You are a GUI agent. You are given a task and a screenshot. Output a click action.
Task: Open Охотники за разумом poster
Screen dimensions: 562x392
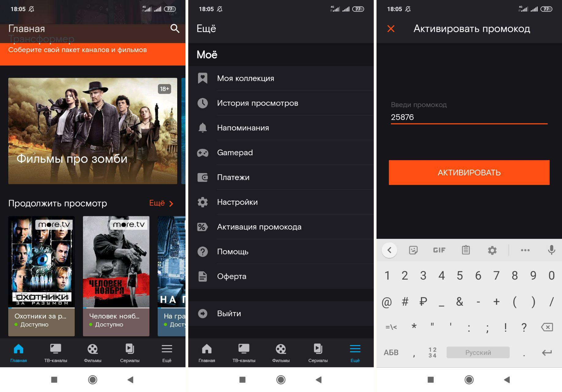click(x=42, y=276)
